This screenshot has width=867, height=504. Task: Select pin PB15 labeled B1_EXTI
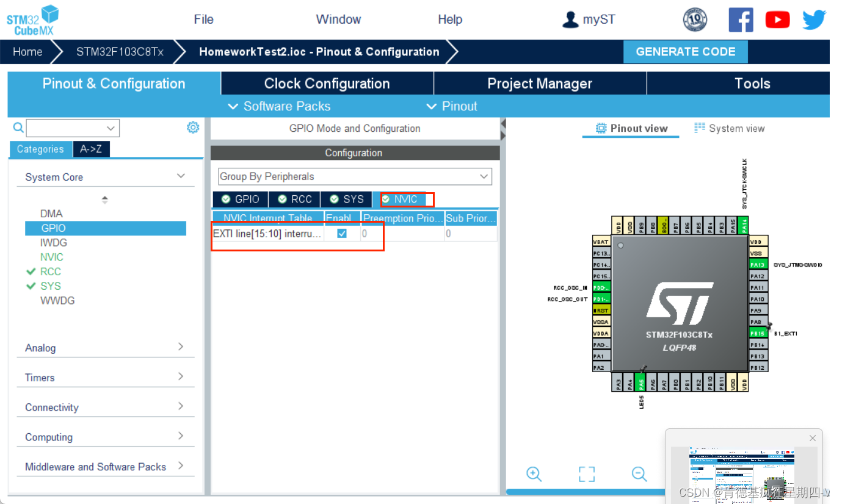tap(758, 333)
